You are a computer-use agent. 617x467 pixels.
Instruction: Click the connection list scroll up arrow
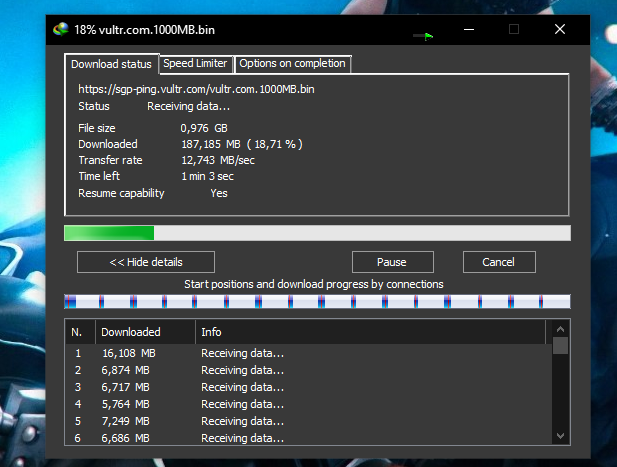click(560, 329)
